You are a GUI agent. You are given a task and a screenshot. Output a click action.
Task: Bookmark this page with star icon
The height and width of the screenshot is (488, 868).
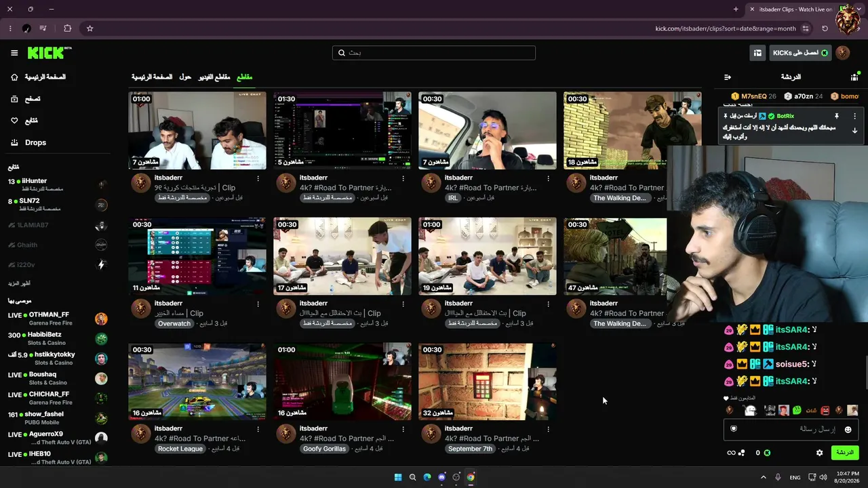(x=90, y=28)
